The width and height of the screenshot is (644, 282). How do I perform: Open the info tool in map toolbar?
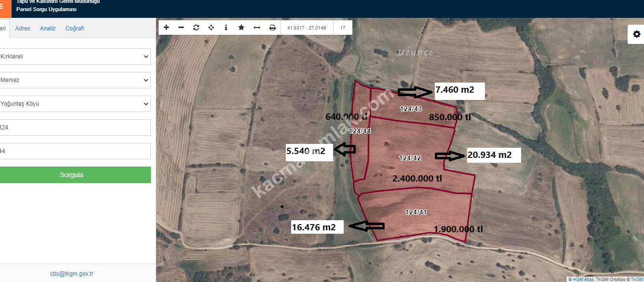click(x=226, y=28)
